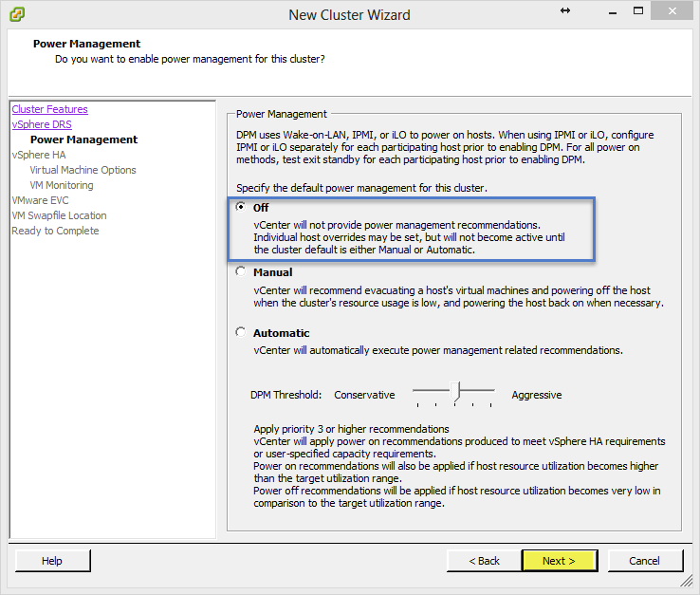Select the Manual power management option
The width and height of the screenshot is (700, 595).
241,271
